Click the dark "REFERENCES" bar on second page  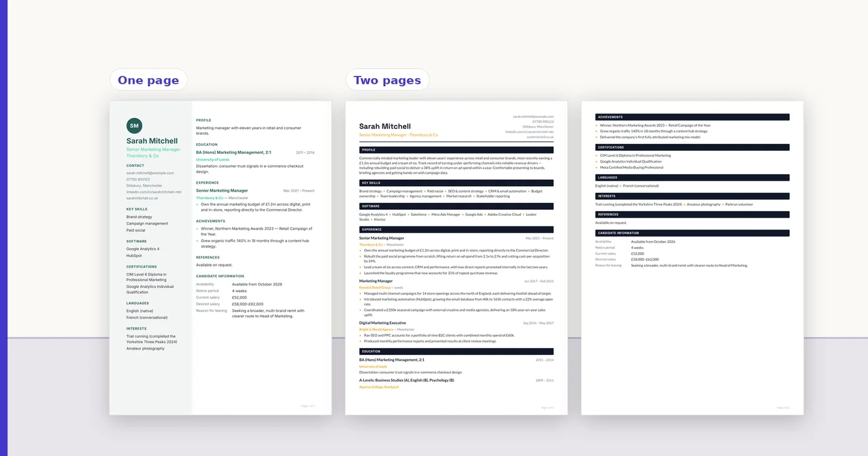693,215
